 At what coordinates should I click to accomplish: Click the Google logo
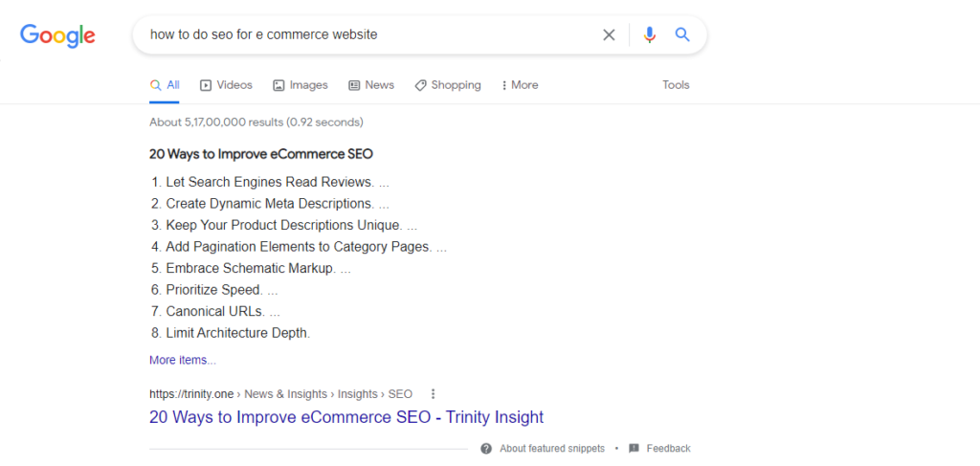(x=57, y=35)
